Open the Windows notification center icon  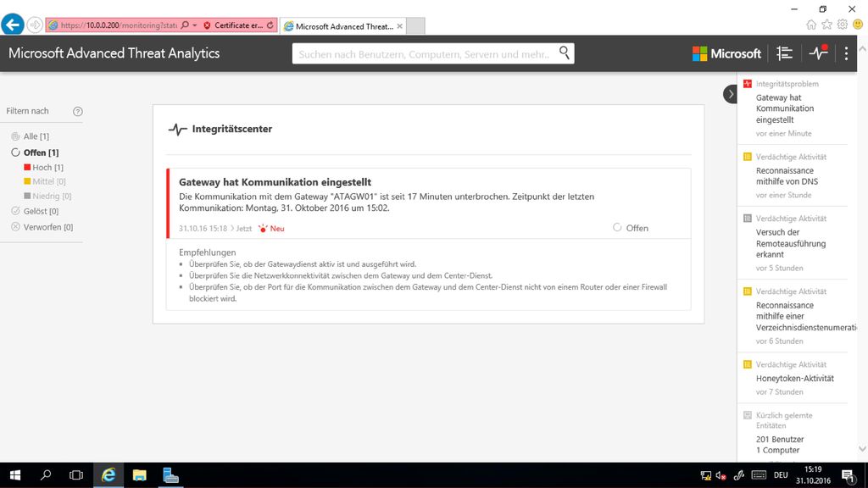pos(849,475)
